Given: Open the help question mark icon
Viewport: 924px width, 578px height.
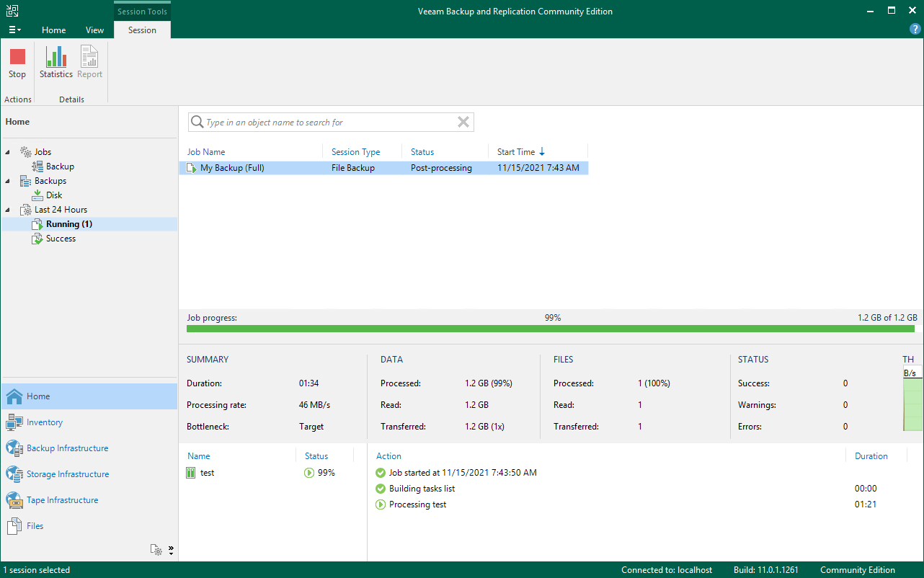Looking at the screenshot, I should [x=915, y=30].
